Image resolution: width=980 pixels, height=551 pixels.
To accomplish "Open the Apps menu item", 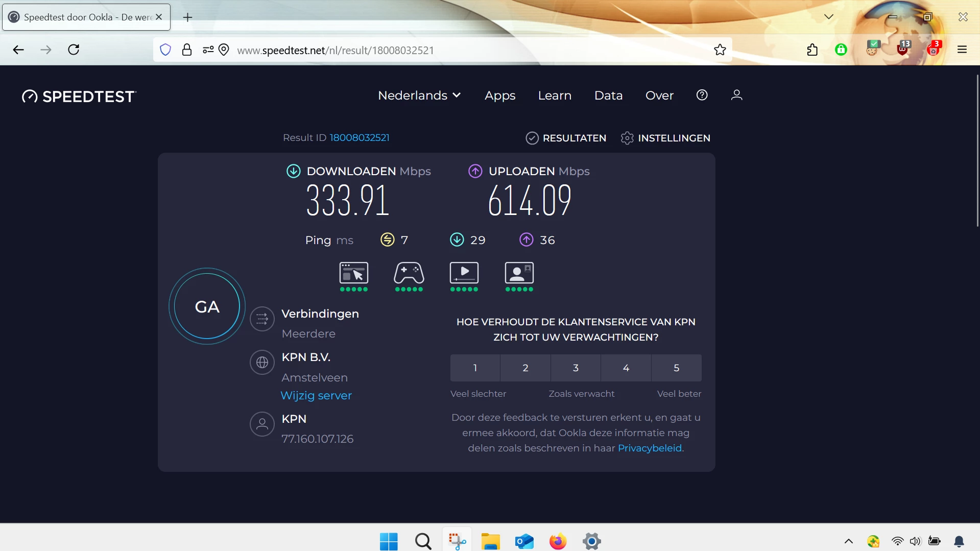I will [x=500, y=95].
